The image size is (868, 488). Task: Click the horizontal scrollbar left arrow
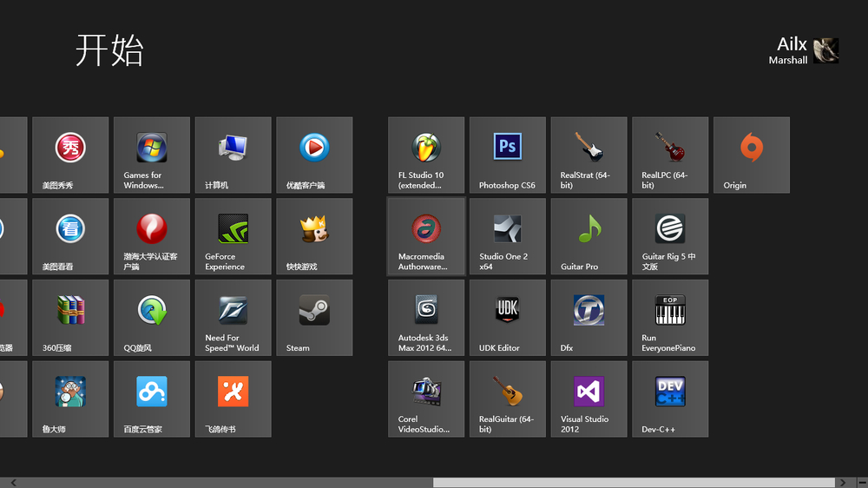(13, 483)
